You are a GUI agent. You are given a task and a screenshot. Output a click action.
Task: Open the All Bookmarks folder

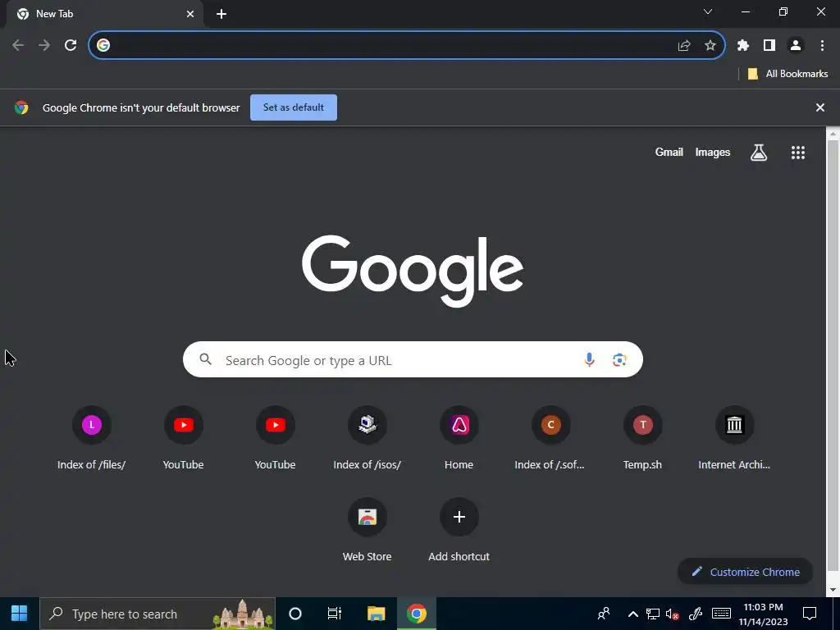click(x=788, y=74)
